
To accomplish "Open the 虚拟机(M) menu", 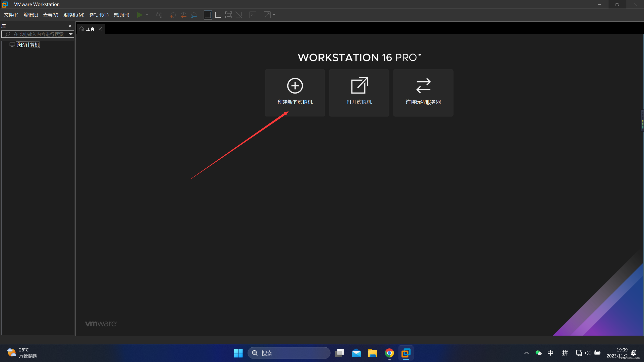I will 74,15.
